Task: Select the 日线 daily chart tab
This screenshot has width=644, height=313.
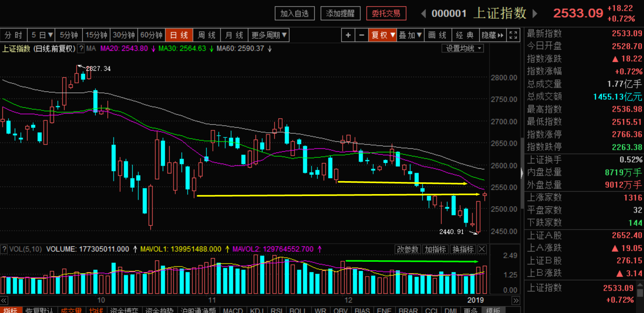Action: [x=179, y=35]
